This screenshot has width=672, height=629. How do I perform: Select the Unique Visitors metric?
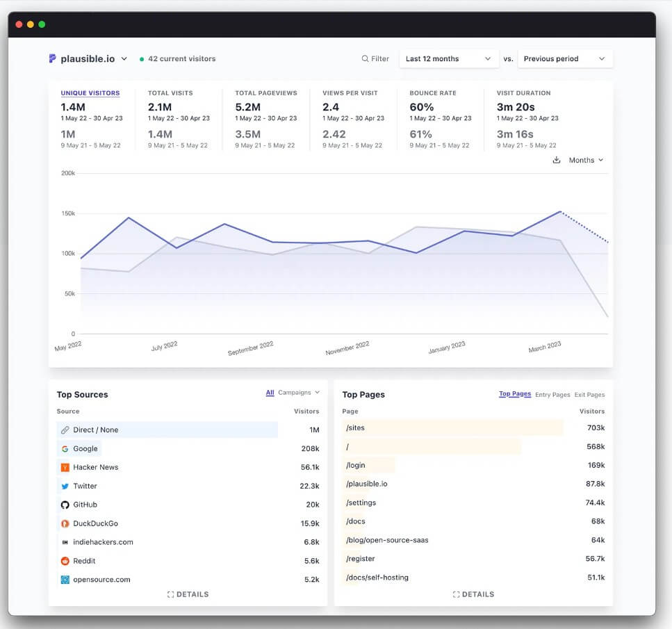(90, 93)
